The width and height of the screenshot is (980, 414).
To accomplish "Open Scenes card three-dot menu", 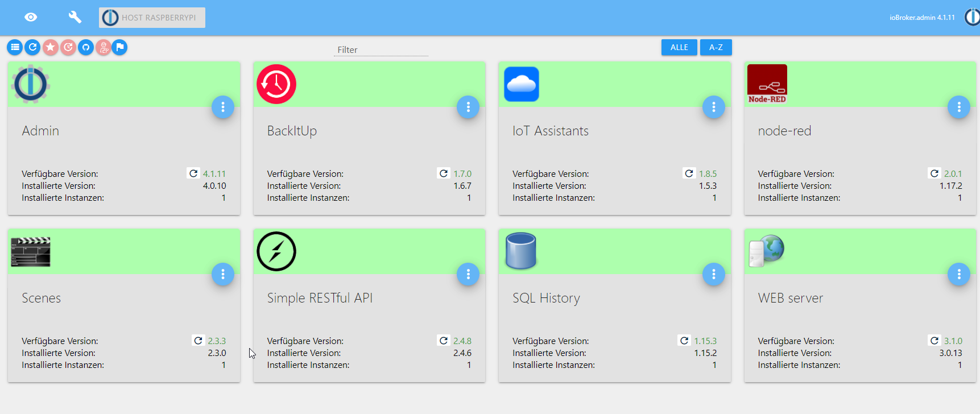I will tap(223, 274).
